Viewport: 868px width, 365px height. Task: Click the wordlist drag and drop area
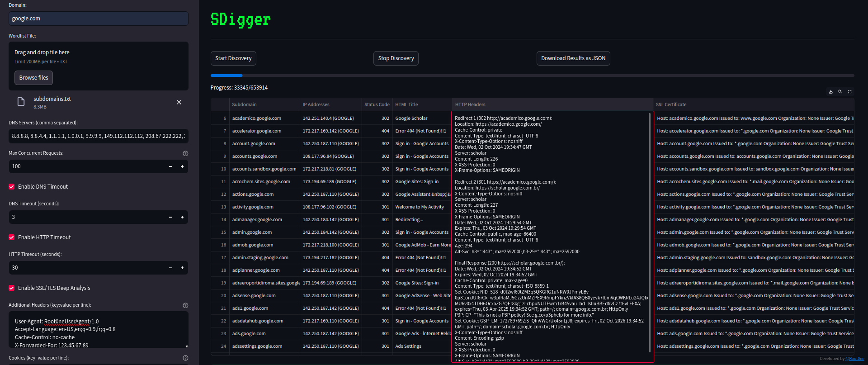pyautogui.click(x=99, y=66)
